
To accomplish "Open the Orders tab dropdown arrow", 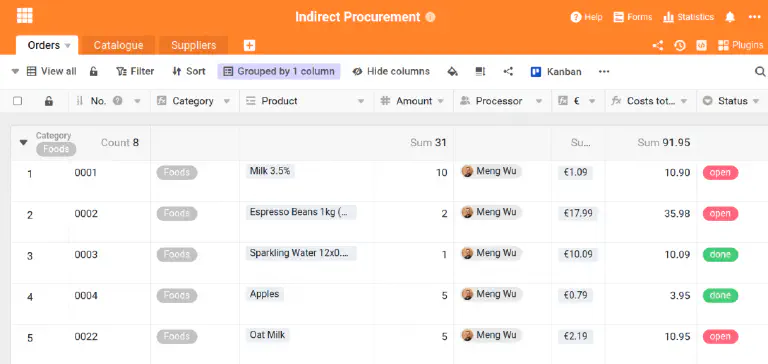I will click(68, 46).
